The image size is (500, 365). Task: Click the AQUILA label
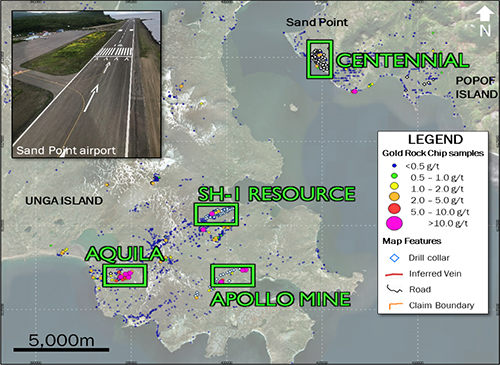[125, 254]
